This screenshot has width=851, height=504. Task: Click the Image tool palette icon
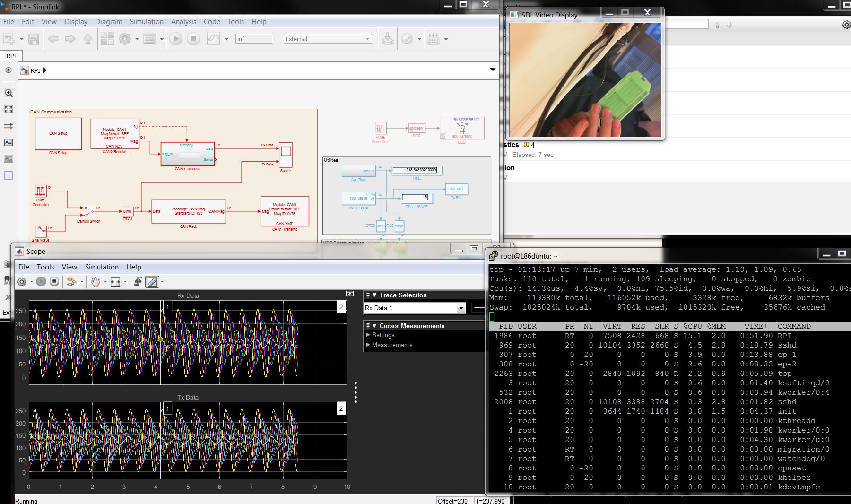pyautogui.click(x=9, y=159)
